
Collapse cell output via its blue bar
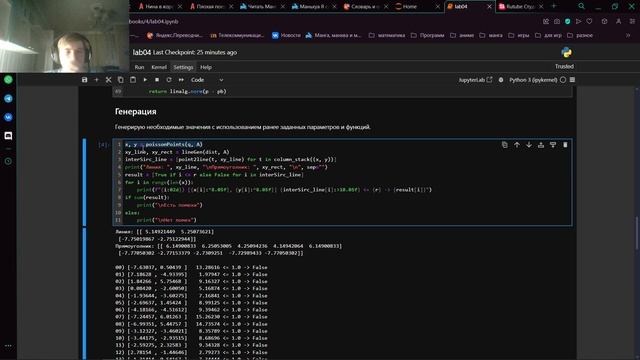(x=84, y=293)
